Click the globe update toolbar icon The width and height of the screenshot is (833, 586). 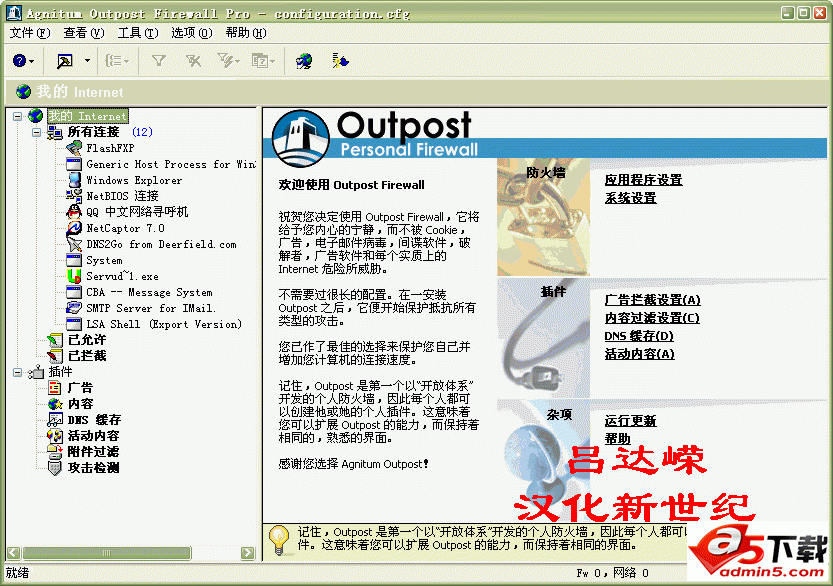[304, 61]
